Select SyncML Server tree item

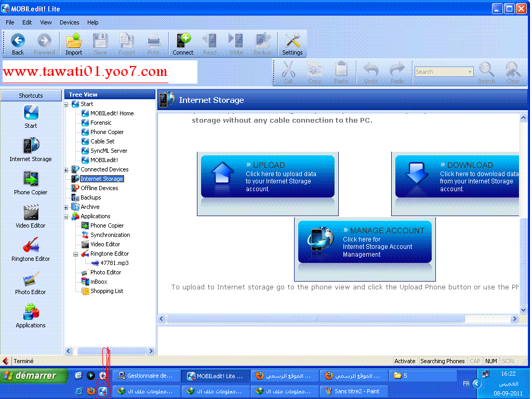click(x=109, y=151)
